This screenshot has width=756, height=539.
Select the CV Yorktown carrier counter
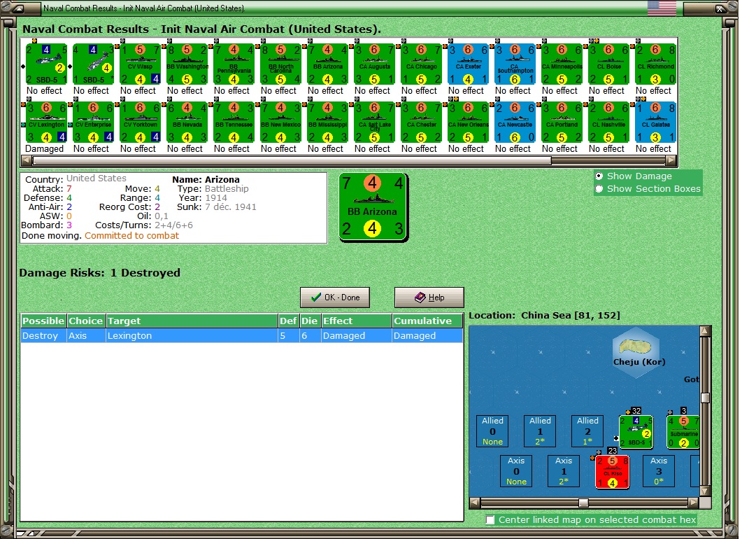click(x=140, y=122)
